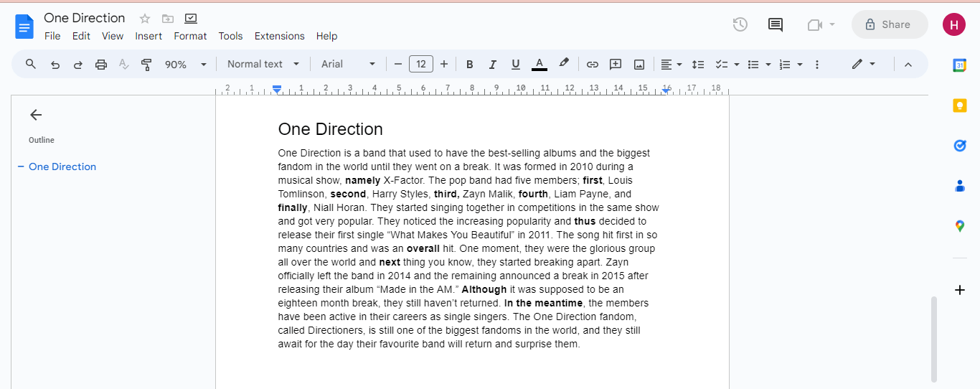Get add-ons with the plus icon
Viewport: 980px width, 389px height.
[x=960, y=290]
